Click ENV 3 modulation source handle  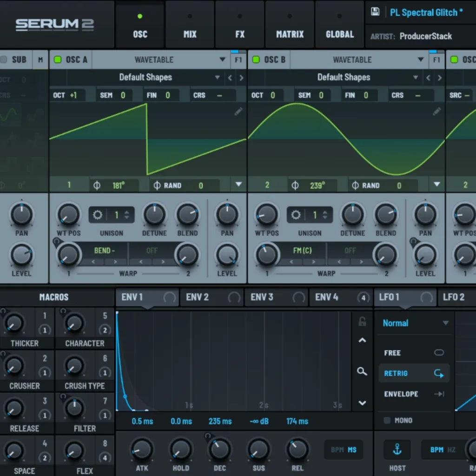click(299, 297)
